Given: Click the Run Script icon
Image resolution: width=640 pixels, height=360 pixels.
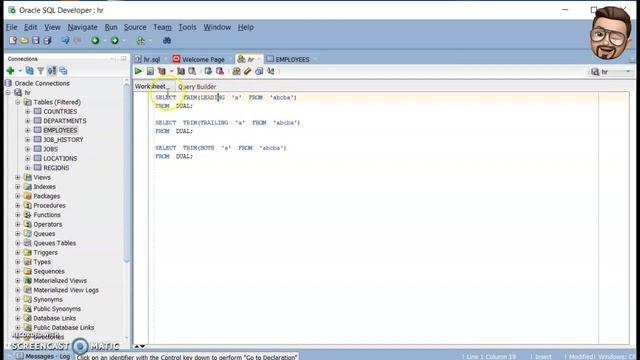Looking at the screenshot, I should click(x=150, y=71).
